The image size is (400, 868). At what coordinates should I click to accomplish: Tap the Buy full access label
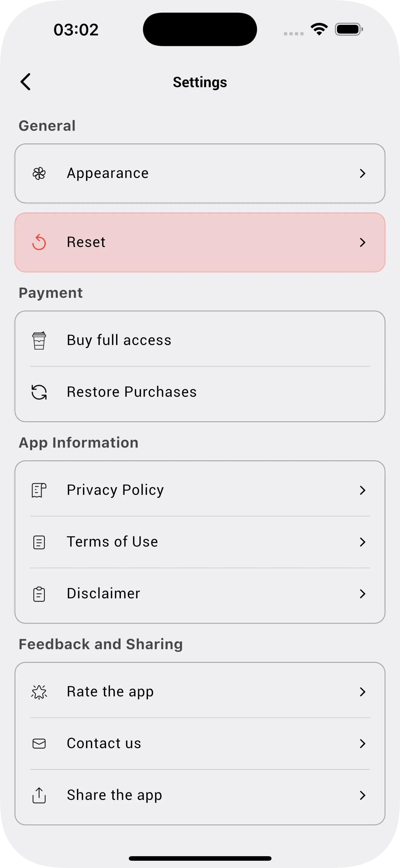click(119, 340)
